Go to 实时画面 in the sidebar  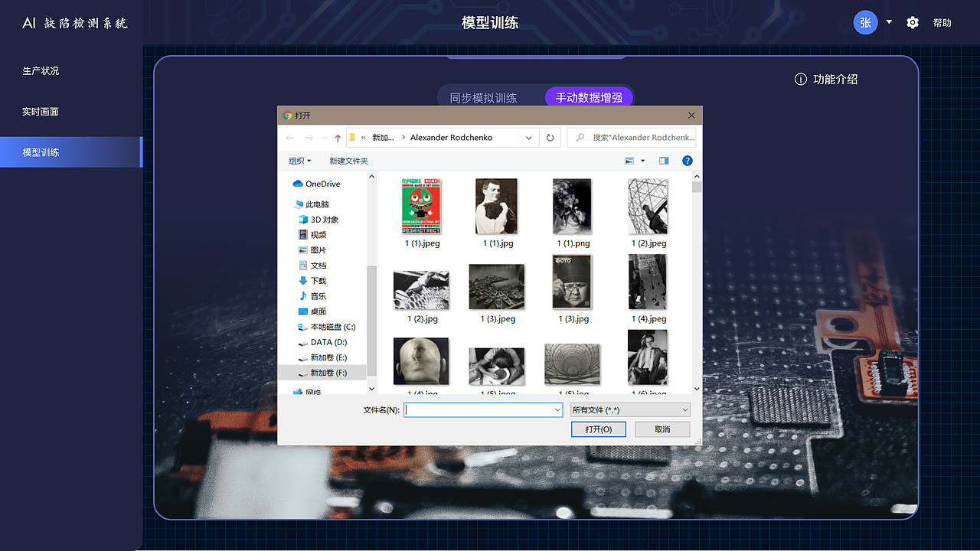click(41, 112)
